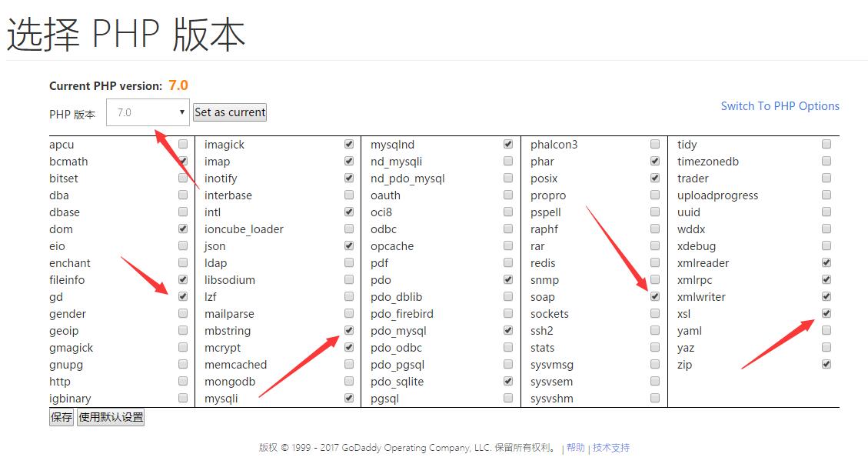868x464 pixels.
Task: Enable the pgsql extension checkbox
Action: (507, 398)
